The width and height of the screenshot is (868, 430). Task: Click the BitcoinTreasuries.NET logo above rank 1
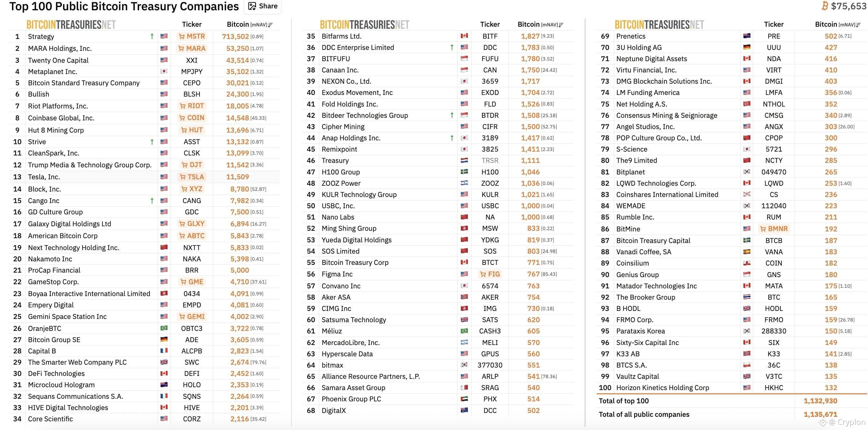(x=71, y=24)
